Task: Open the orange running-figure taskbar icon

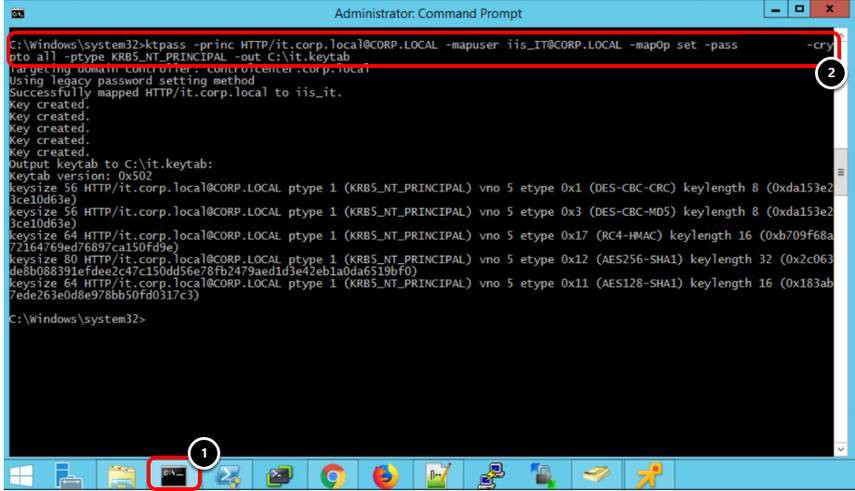Action: click(649, 475)
